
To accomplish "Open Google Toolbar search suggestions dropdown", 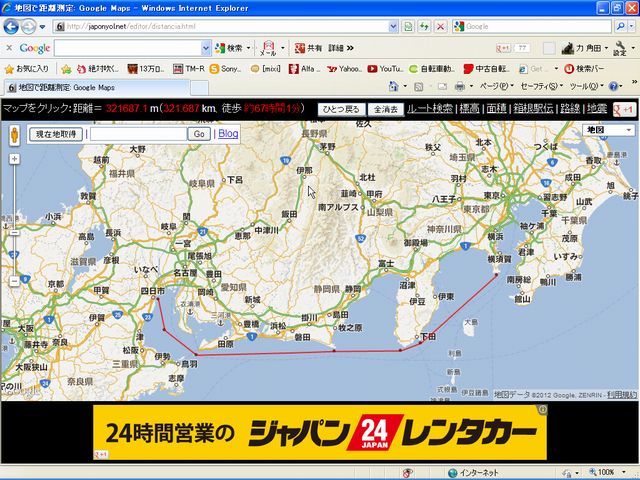I will coord(206,48).
